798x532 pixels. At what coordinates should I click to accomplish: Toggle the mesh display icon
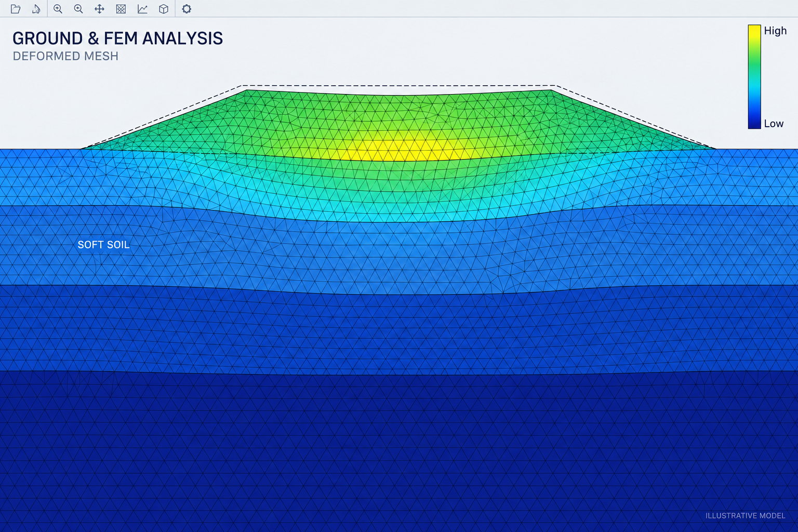point(121,9)
